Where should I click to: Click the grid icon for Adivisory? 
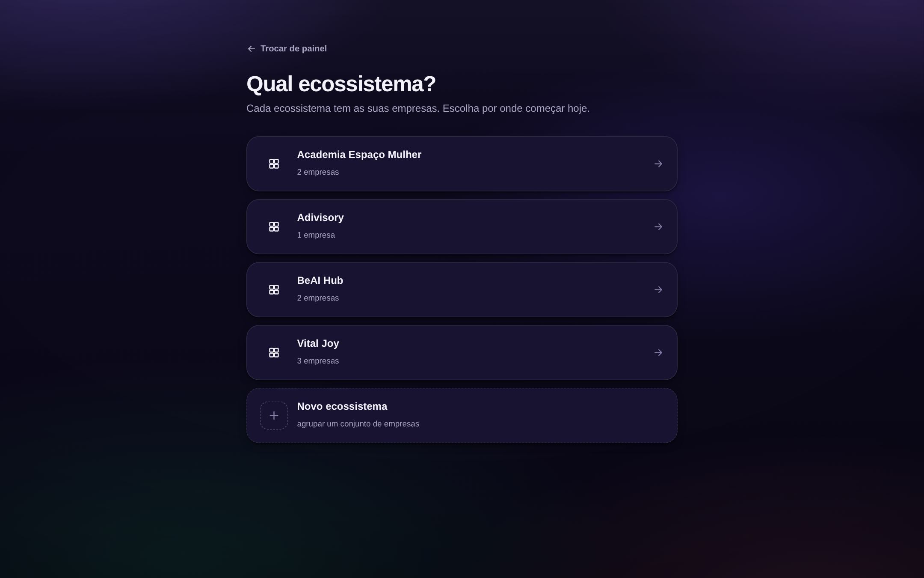pyautogui.click(x=274, y=227)
